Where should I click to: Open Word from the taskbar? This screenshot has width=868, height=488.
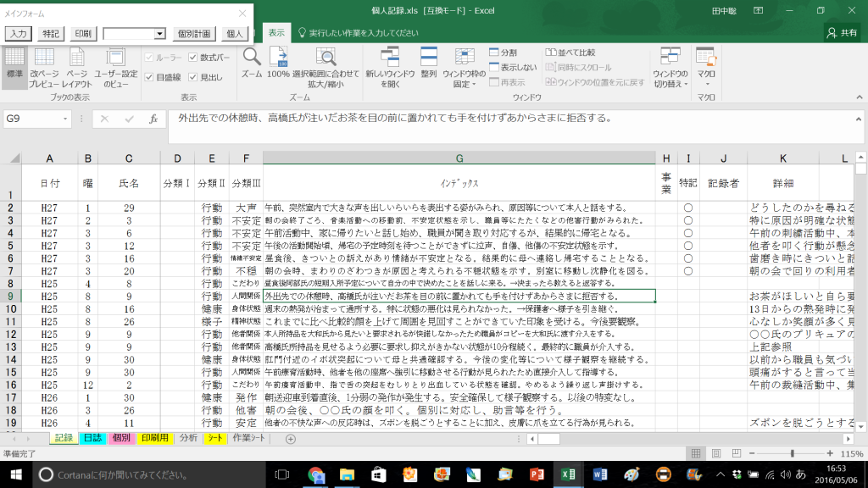click(599, 474)
